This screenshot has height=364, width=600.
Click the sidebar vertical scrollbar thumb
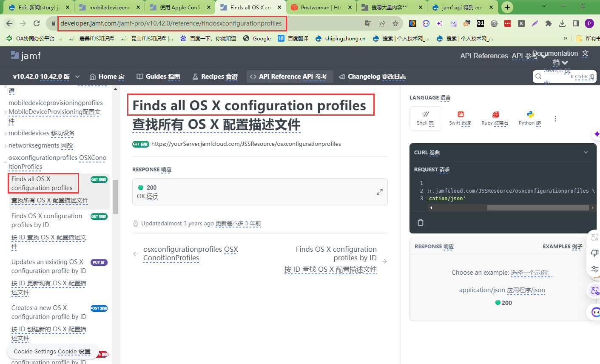(x=115, y=197)
